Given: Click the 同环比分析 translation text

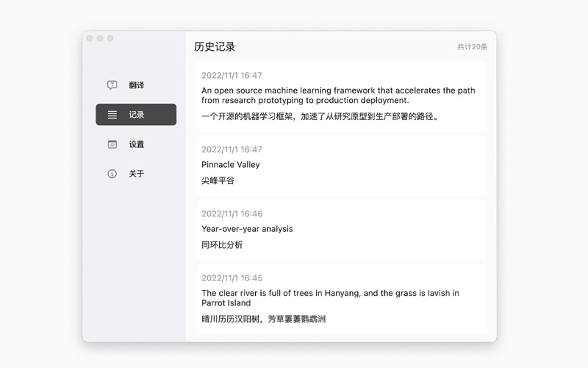Looking at the screenshot, I should point(222,245).
